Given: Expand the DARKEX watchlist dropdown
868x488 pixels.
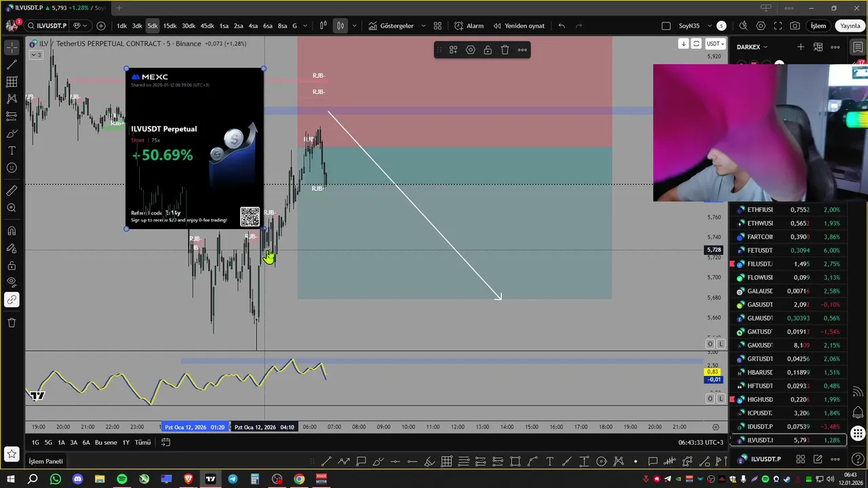Looking at the screenshot, I should 752,47.
